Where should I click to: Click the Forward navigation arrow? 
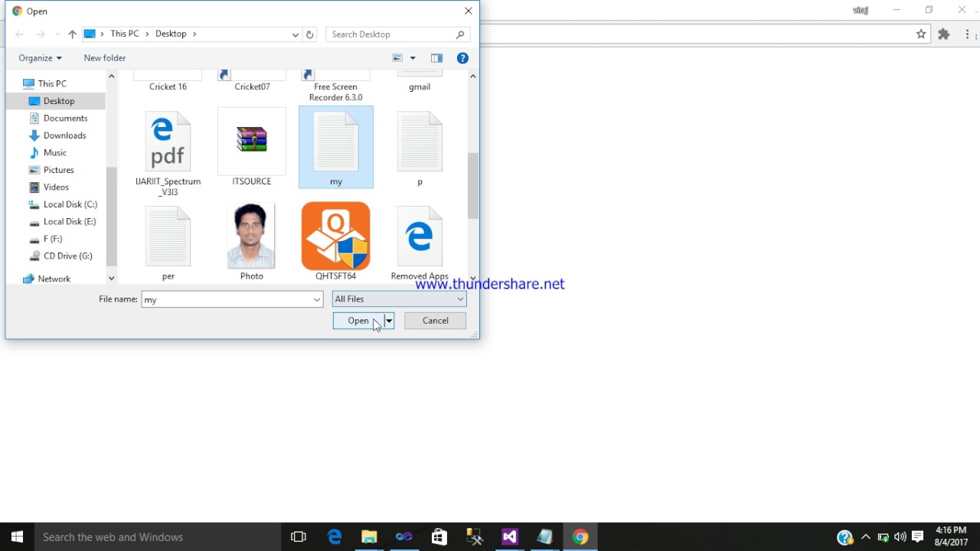(x=41, y=34)
